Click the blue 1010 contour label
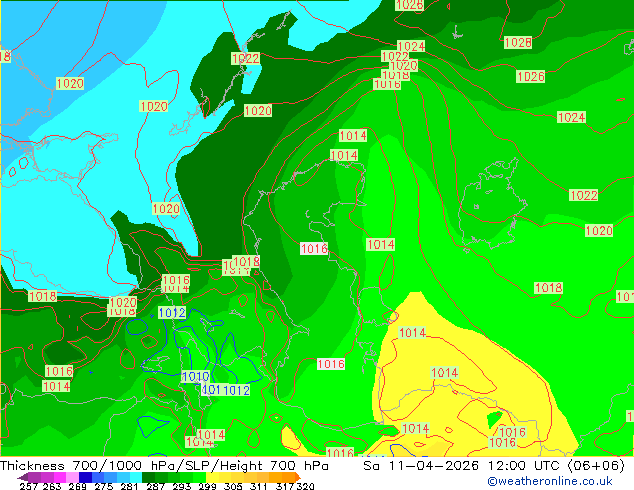 click(x=196, y=377)
